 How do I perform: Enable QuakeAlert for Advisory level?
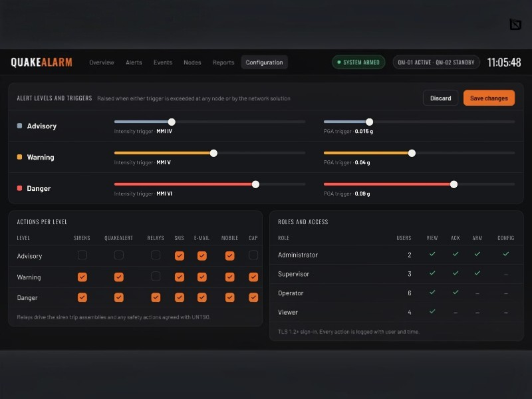point(119,255)
